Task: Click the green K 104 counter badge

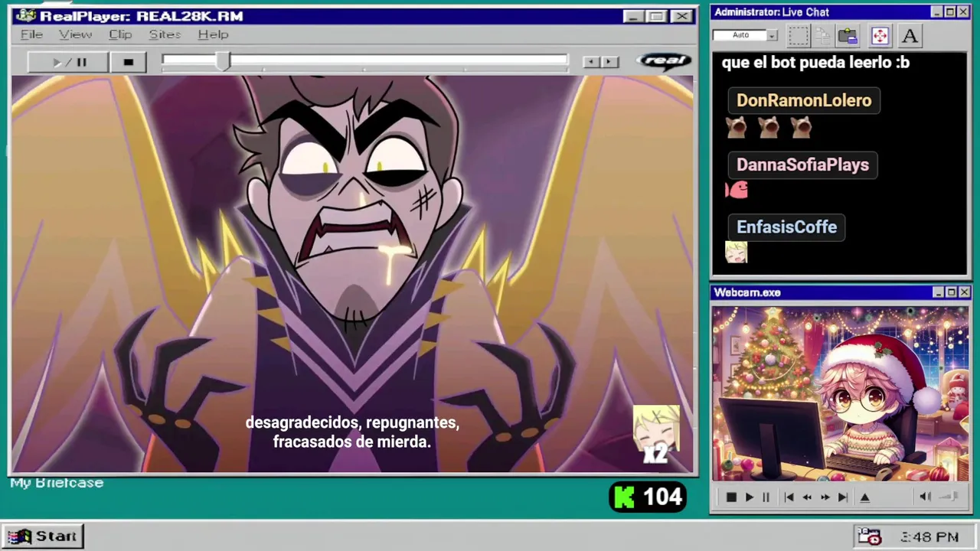Action: click(648, 497)
